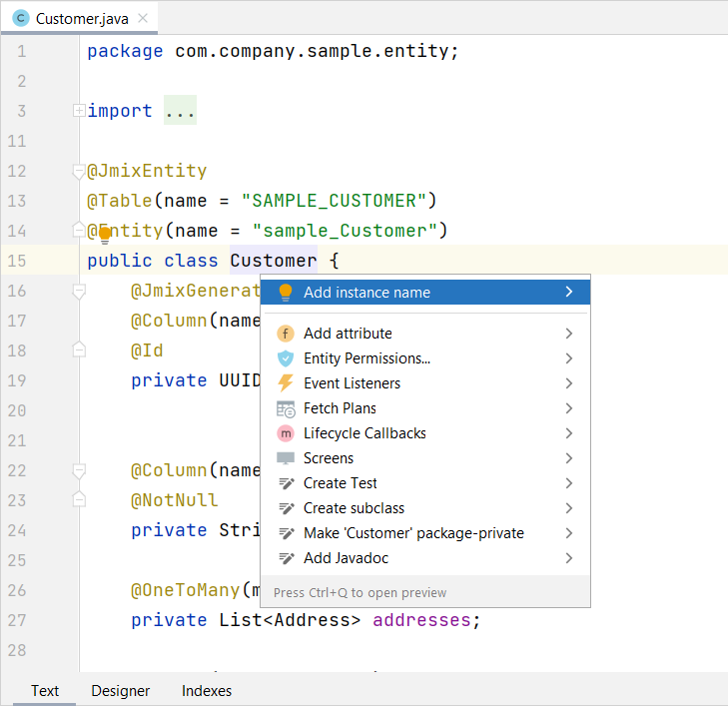Image resolution: width=728 pixels, height=706 pixels.
Task: Select the Customer.java editor tab
Action: click(80, 19)
